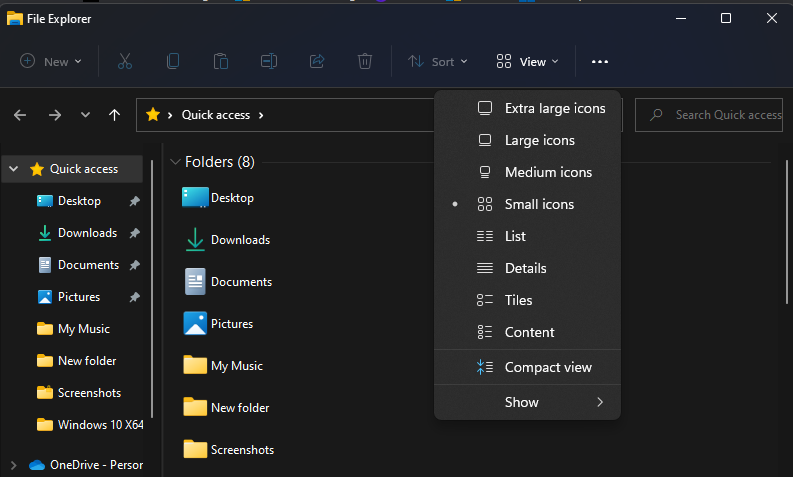Switch to List view
Screen dimensions: 793x477
[527, 236]
